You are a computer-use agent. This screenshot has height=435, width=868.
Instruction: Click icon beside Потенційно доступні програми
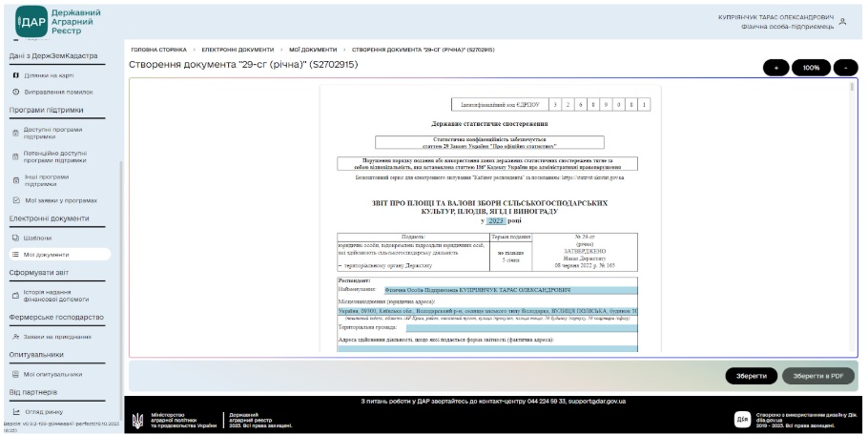point(15,156)
